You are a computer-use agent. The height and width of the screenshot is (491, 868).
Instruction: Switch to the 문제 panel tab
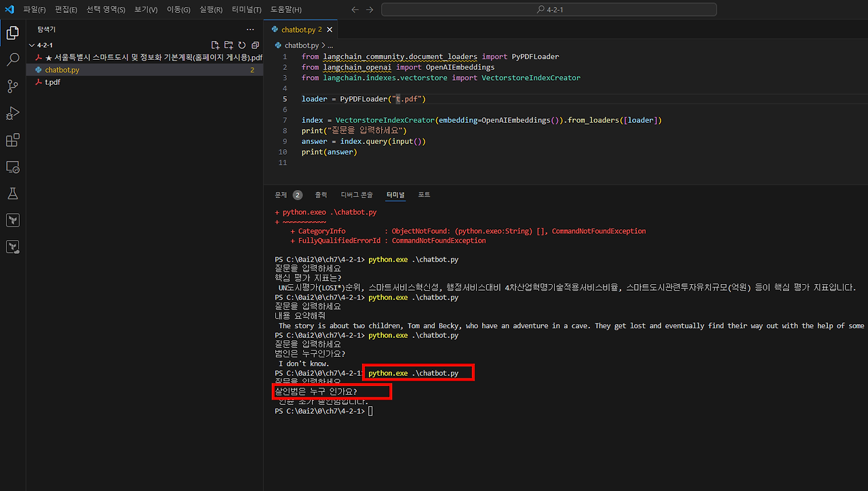280,195
